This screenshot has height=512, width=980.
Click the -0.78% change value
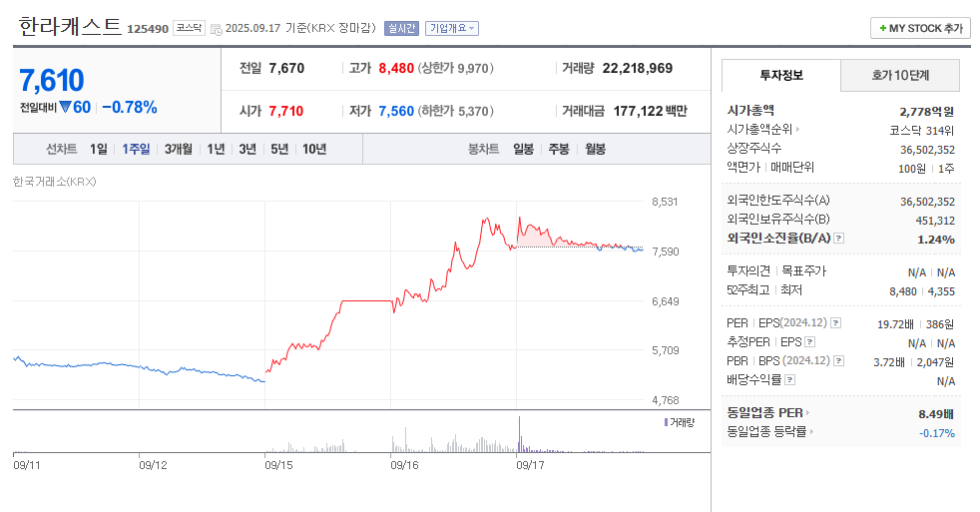click(130, 108)
